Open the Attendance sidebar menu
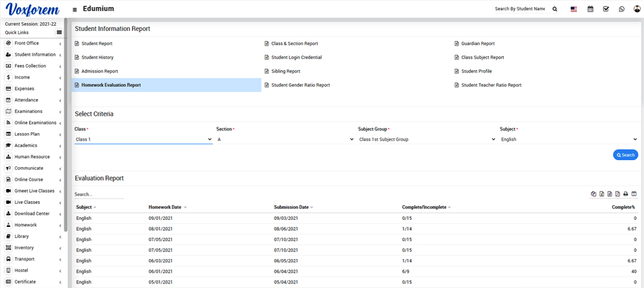This screenshot has width=644, height=288. pyautogui.click(x=33, y=100)
